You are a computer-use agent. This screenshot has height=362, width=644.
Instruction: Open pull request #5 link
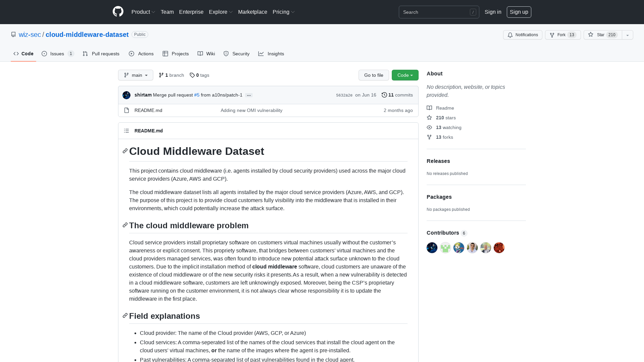(x=197, y=95)
